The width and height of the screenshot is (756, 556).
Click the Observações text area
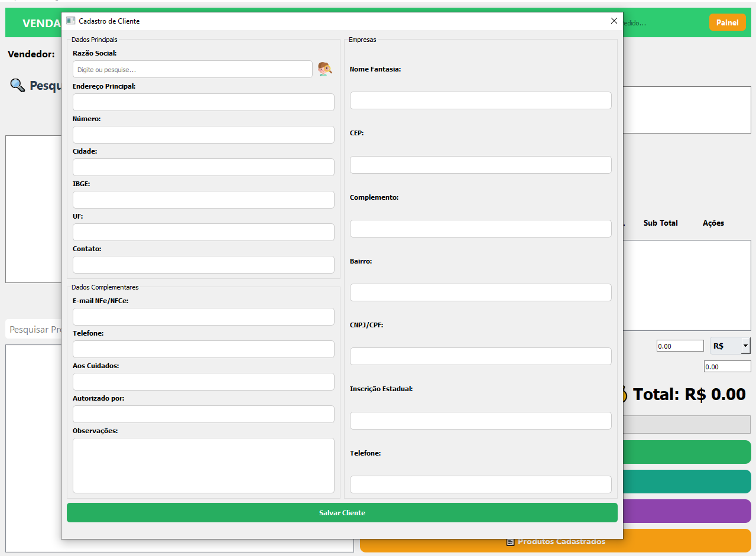click(203, 465)
